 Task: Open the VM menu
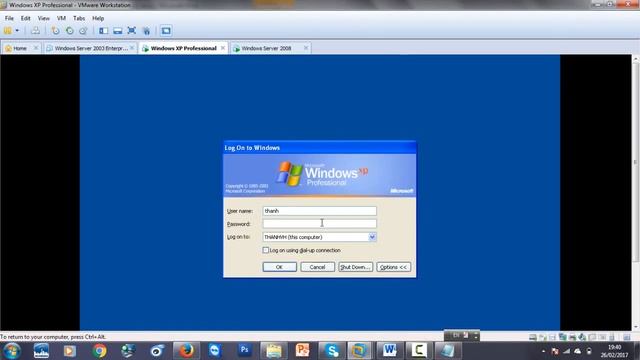tap(61, 18)
